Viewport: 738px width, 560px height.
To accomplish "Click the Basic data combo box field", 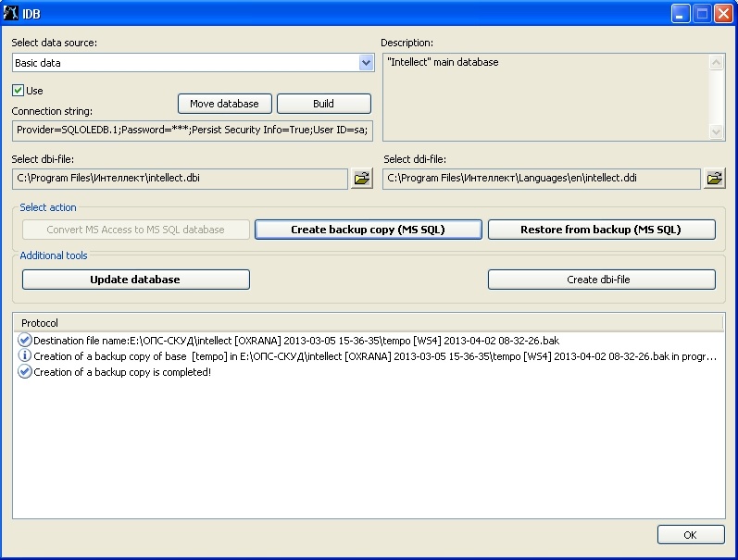I will coord(185,63).
